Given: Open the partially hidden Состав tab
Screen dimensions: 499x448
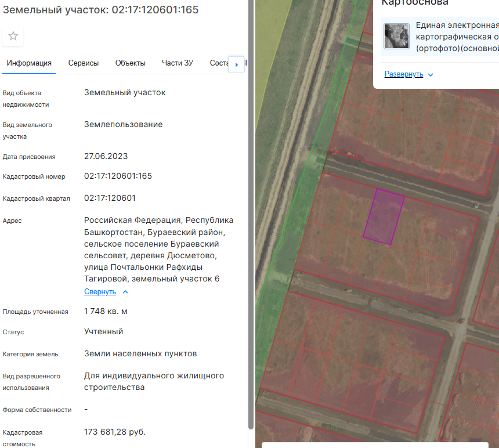Looking at the screenshot, I should [219, 63].
